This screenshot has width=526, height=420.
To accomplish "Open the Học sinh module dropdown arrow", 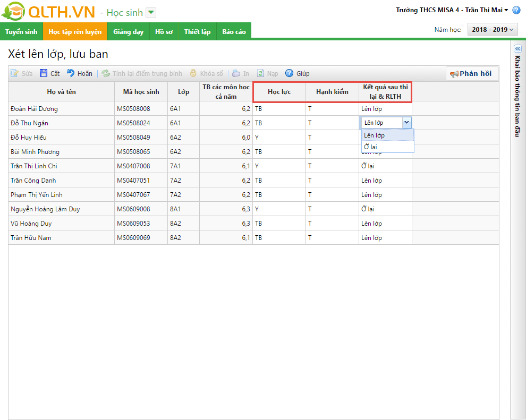I will [x=151, y=13].
